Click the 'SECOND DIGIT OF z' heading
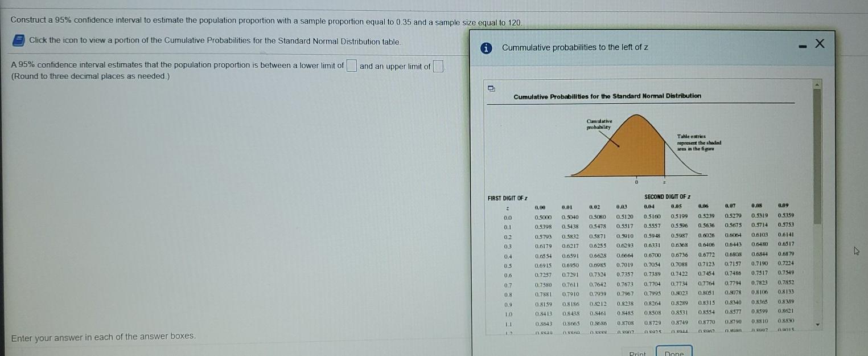Viewport: 868px width, 356px height. tap(667, 197)
